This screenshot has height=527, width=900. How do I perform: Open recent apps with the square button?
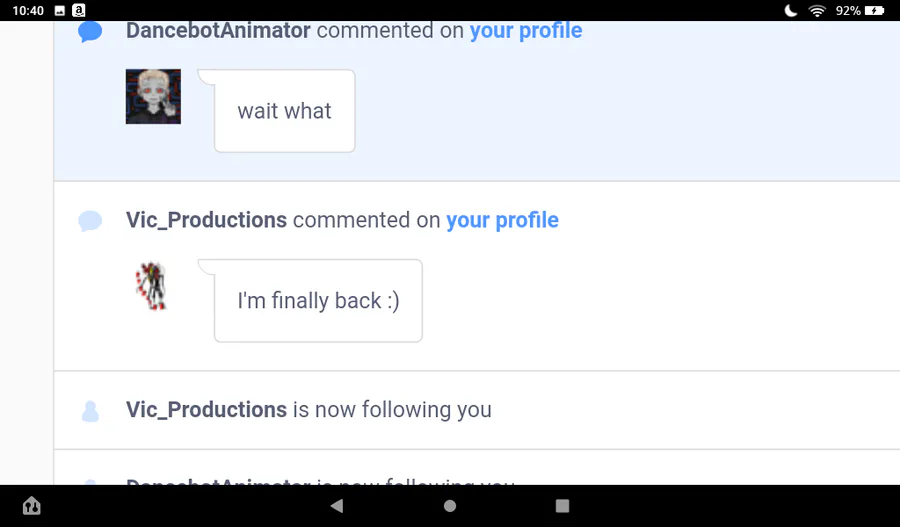coord(562,506)
